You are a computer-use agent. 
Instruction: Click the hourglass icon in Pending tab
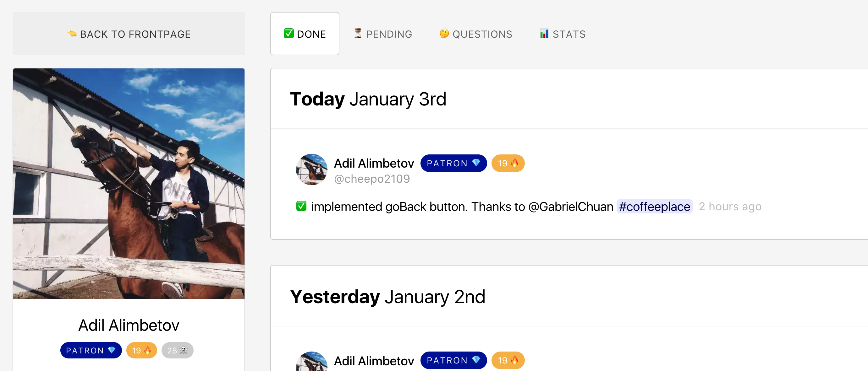point(358,34)
